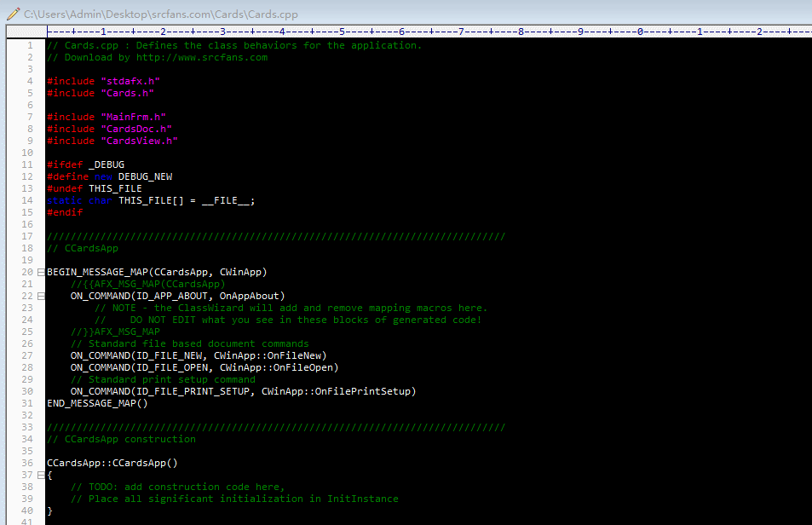Click the '// NOTE - the ClassWizard' comment
Image resolution: width=812 pixels, height=525 pixels.
pos(291,308)
